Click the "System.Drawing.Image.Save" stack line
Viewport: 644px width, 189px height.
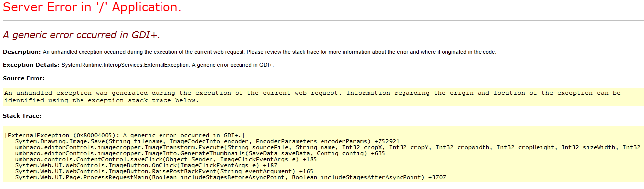tap(207, 141)
